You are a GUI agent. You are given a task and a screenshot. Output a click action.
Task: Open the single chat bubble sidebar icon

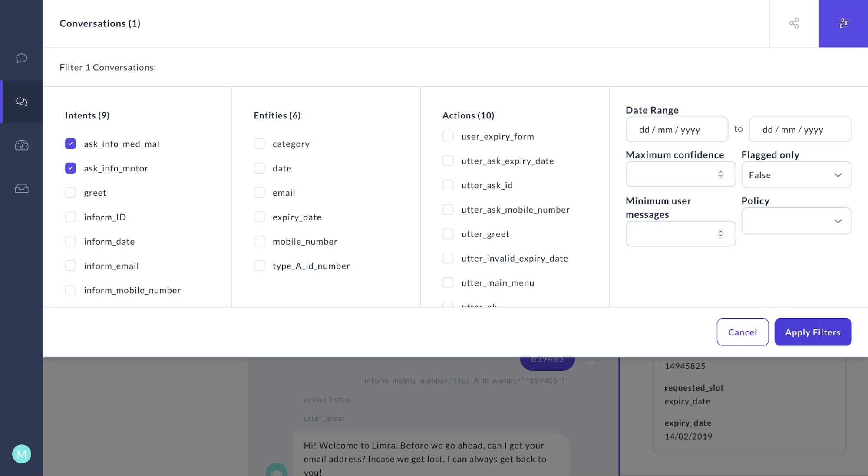click(x=22, y=58)
